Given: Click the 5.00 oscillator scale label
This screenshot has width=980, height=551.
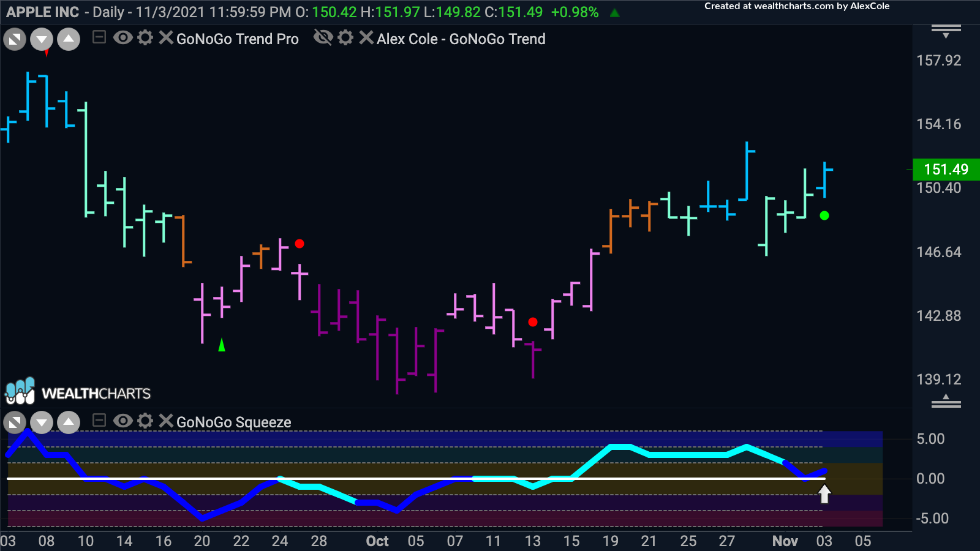Looking at the screenshot, I should click(930, 439).
